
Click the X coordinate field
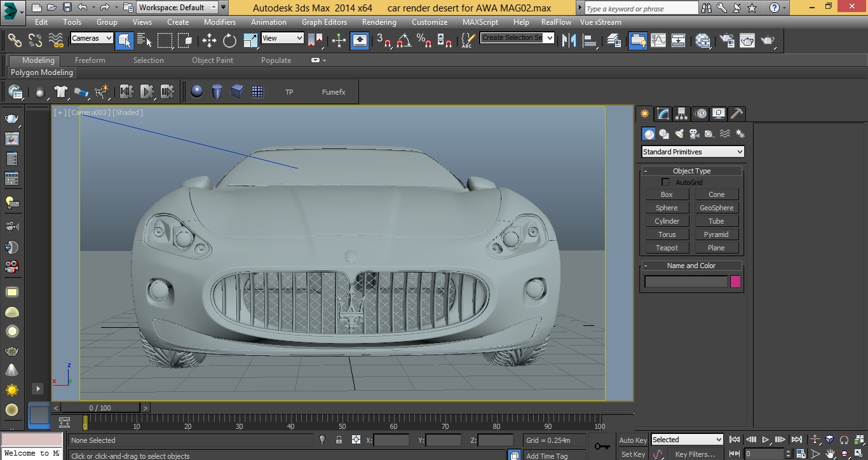[391, 440]
